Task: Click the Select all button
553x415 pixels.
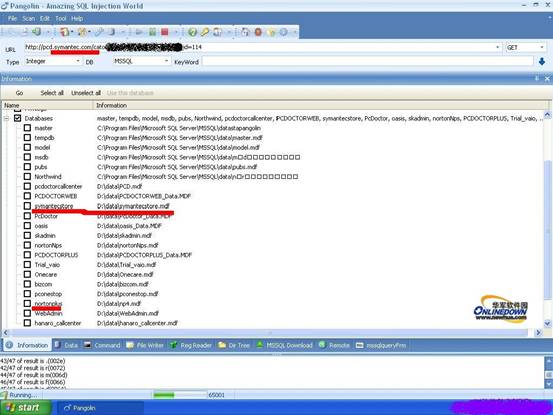Action: click(x=52, y=93)
